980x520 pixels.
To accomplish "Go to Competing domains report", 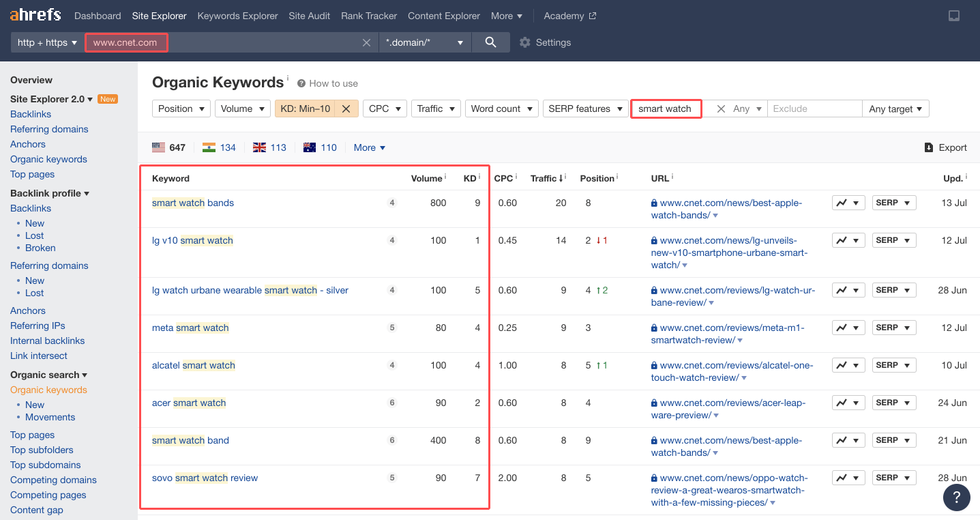I will tap(53, 480).
